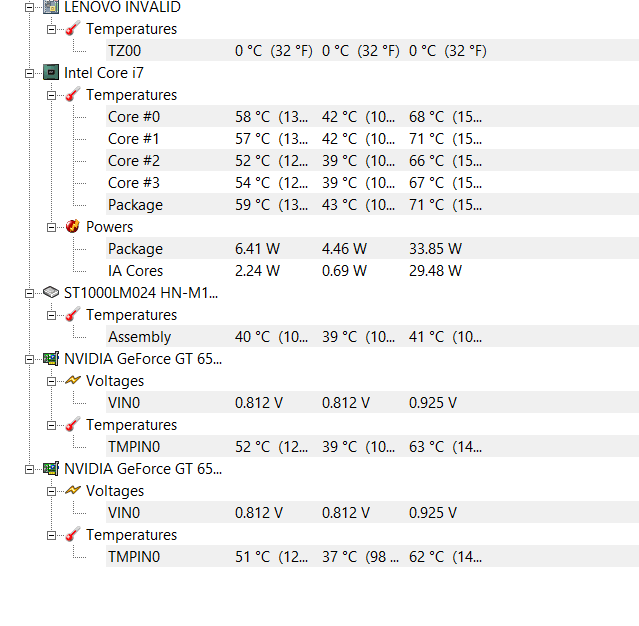Click thermometer icon under ST1000LM024 drive
The width and height of the screenshot is (639, 626).
(x=73, y=315)
